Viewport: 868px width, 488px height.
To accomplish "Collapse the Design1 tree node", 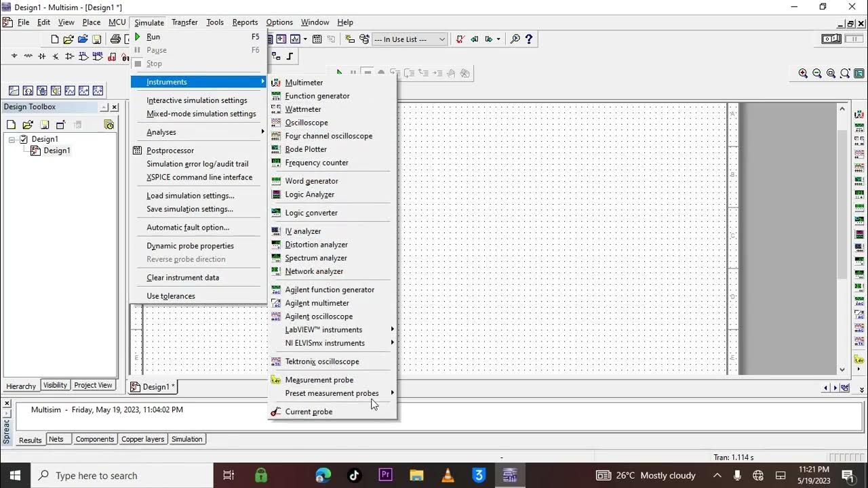I will coord(12,140).
